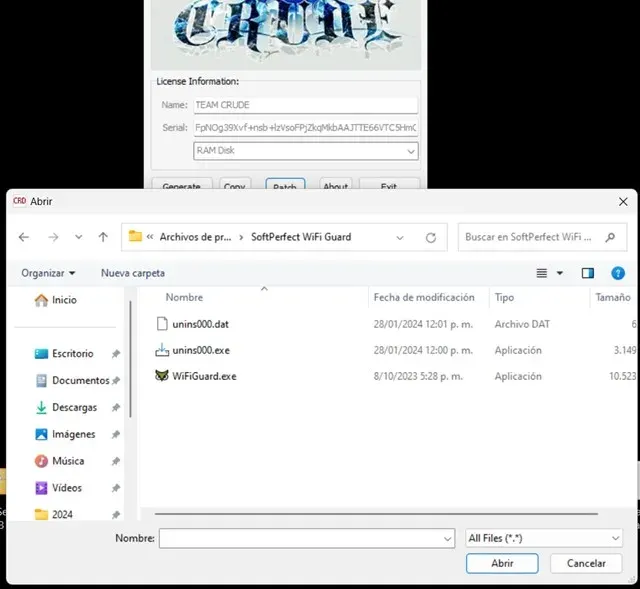This screenshot has height=589, width=640.
Task: Refresh the current folder view
Action: [431, 238]
